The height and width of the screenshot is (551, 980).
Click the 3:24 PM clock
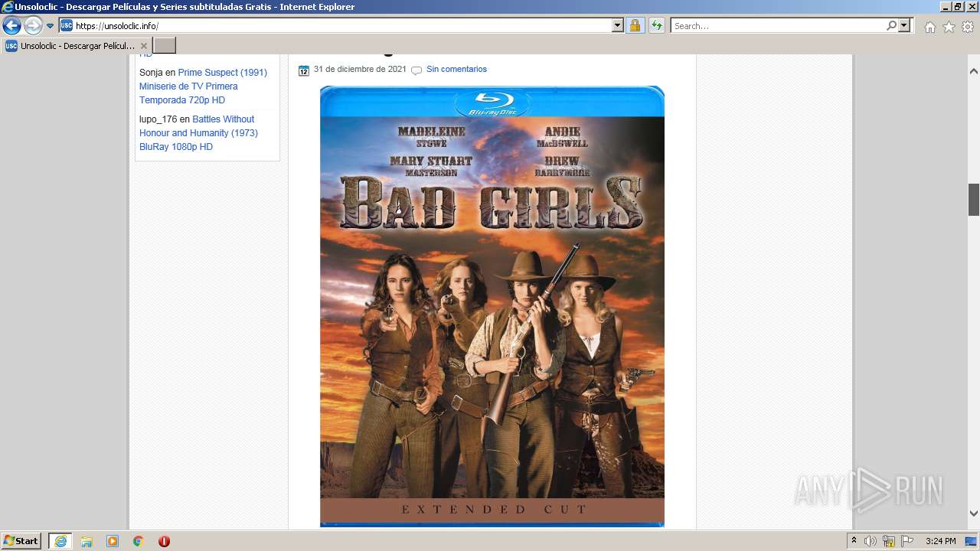(x=940, y=541)
